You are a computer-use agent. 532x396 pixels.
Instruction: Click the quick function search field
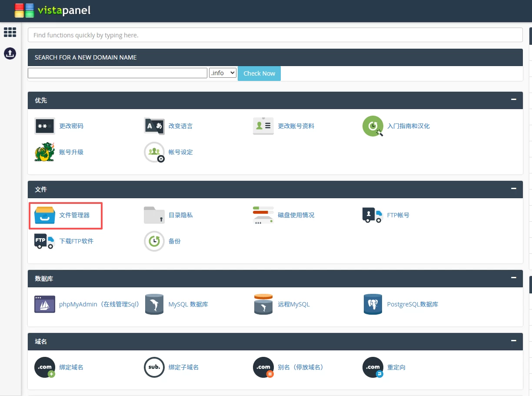point(275,35)
